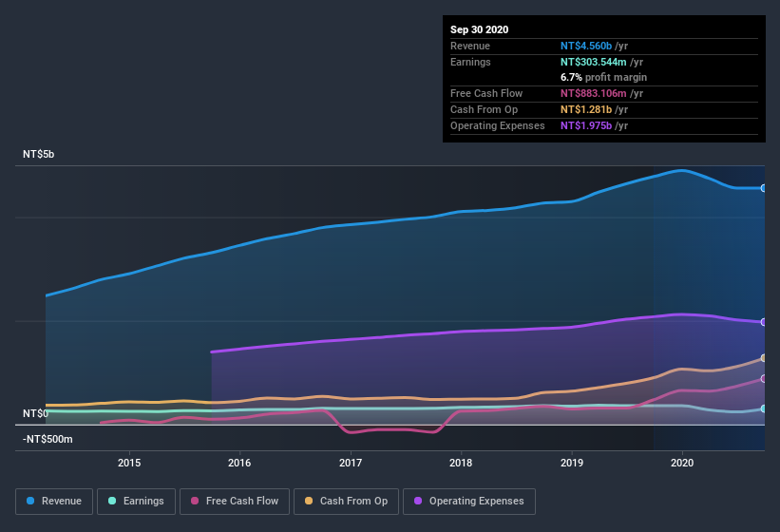The image size is (780, 532).
Task: Toggle Operating Expenses legend item
Action: pos(468,501)
